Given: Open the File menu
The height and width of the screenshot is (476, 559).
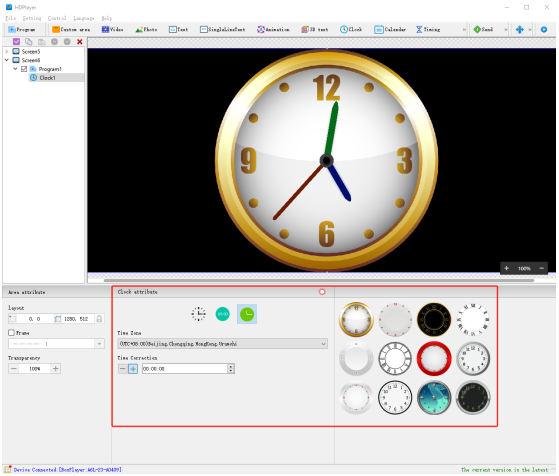Looking at the screenshot, I should pyautogui.click(x=10, y=18).
